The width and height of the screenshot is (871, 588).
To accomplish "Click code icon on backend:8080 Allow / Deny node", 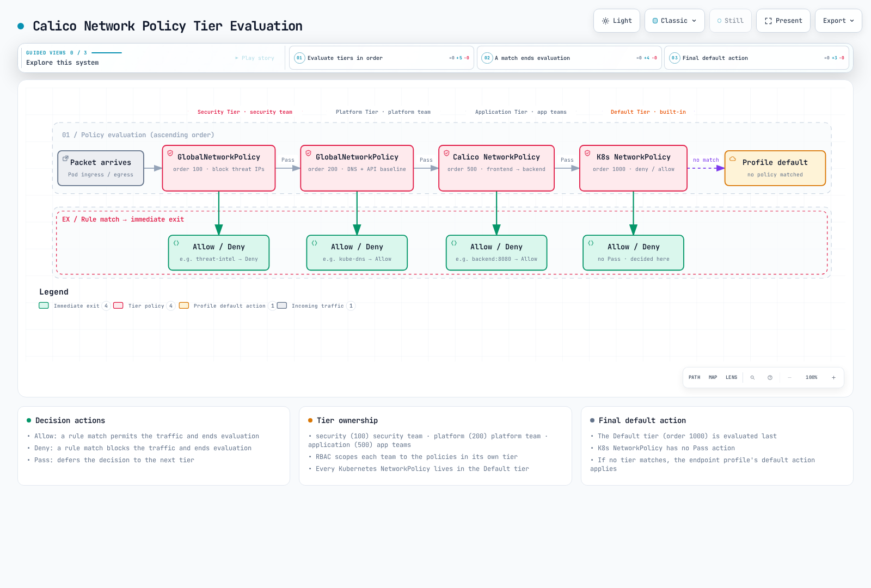I will (x=454, y=243).
